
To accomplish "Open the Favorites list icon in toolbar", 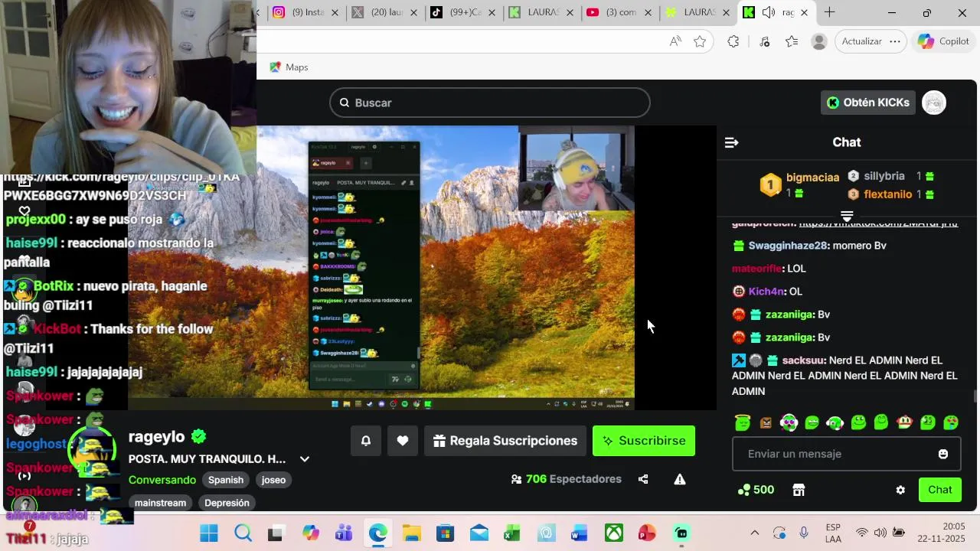I will [792, 41].
